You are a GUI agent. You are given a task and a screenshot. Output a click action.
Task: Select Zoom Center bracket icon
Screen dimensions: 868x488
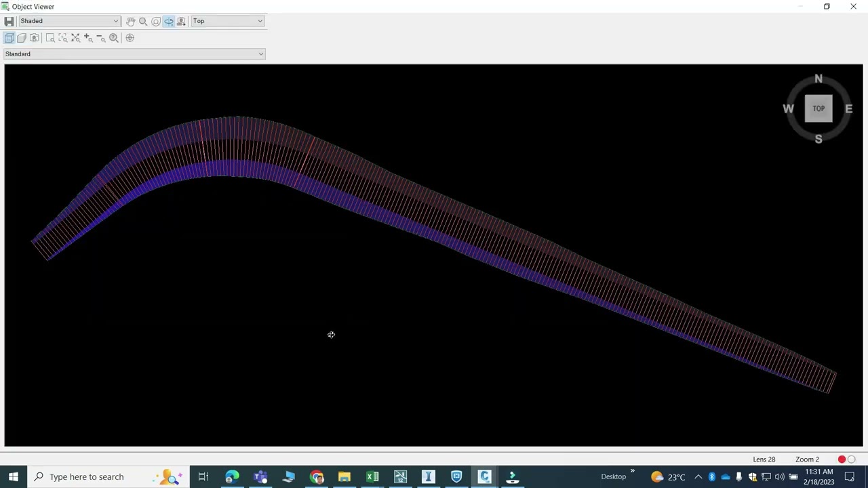63,38
